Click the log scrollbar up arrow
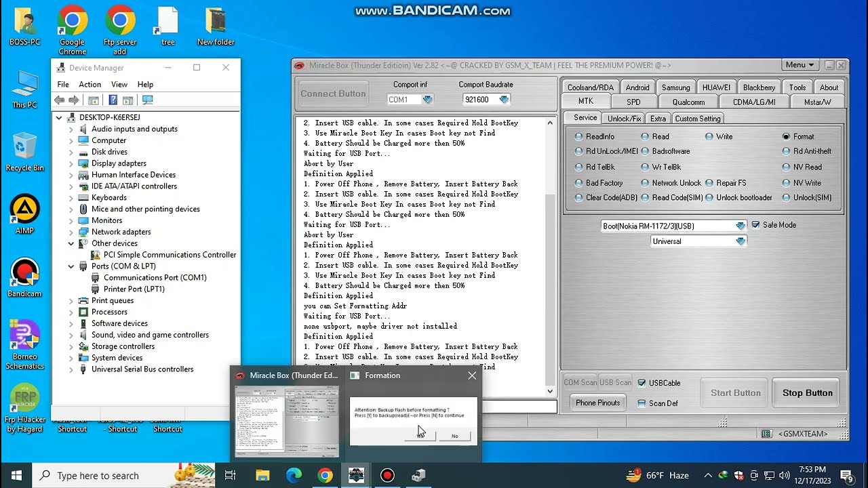Screen dimensions: 868x488 (x=550, y=123)
